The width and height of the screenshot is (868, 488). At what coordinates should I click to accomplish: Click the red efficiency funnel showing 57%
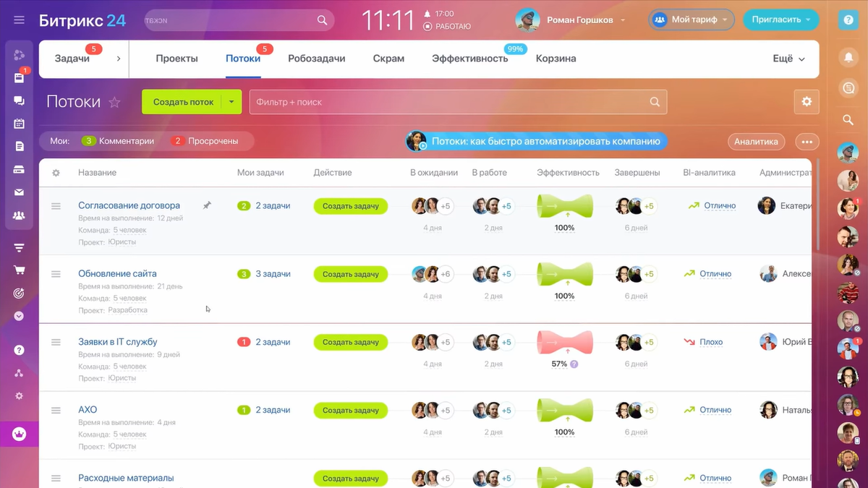click(565, 342)
